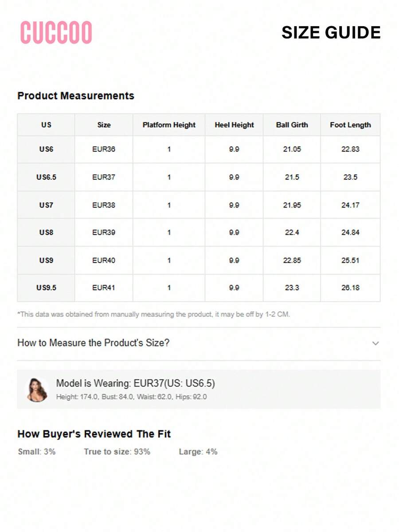This screenshot has height=532, width=399.
Task: Select the US8 size row
Action: click(199, 233)
